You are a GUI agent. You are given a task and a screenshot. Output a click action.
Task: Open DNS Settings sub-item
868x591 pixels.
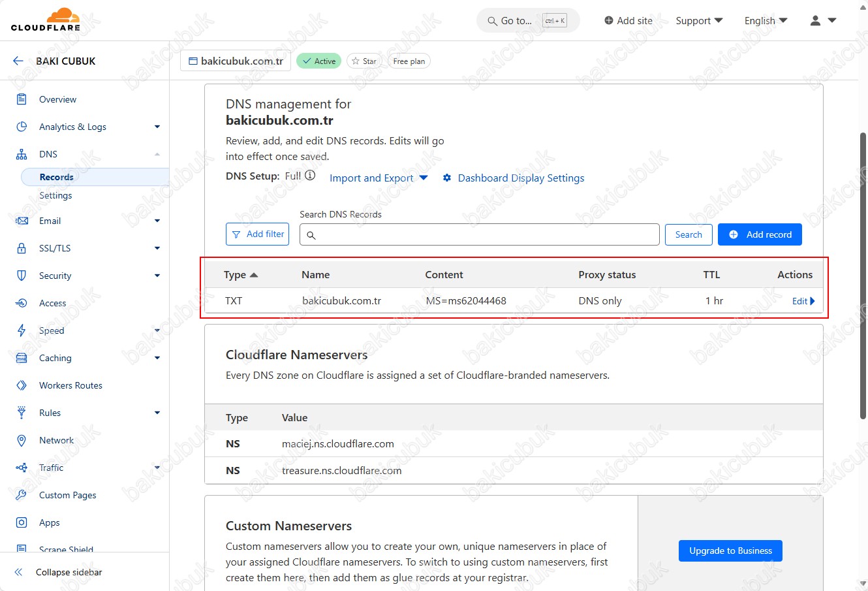[55, 195]
